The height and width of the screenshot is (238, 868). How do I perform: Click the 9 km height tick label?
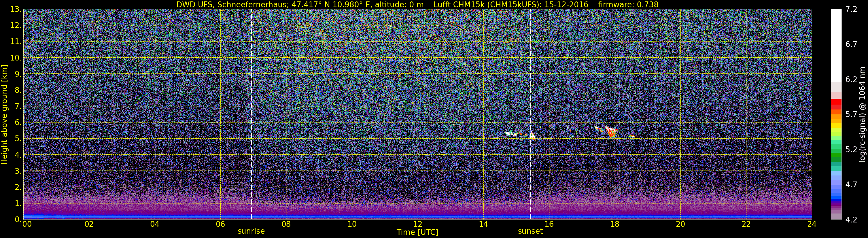tap(18, 74)
